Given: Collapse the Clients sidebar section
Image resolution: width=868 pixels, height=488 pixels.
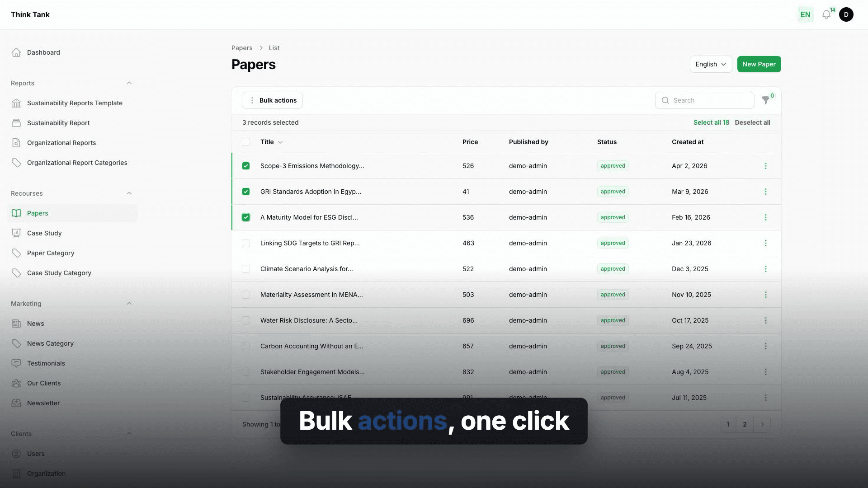Looking at the screenshot, I should coord(129,434).
